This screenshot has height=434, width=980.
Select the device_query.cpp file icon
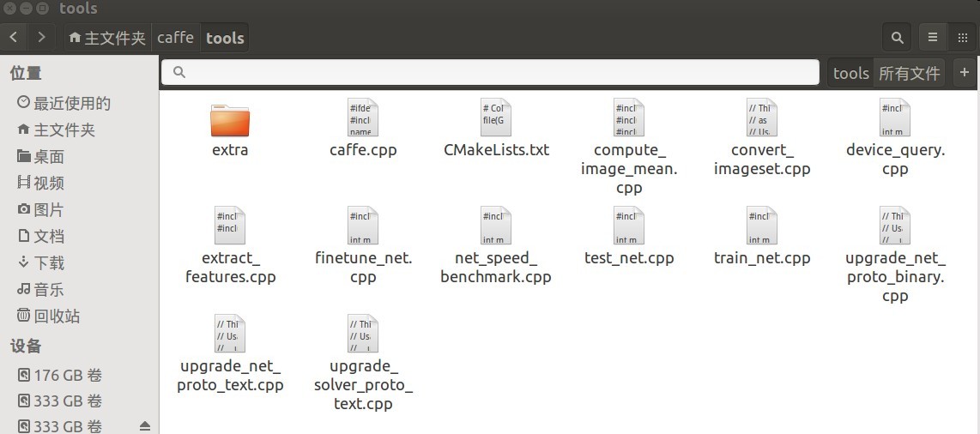coord(895,118)
